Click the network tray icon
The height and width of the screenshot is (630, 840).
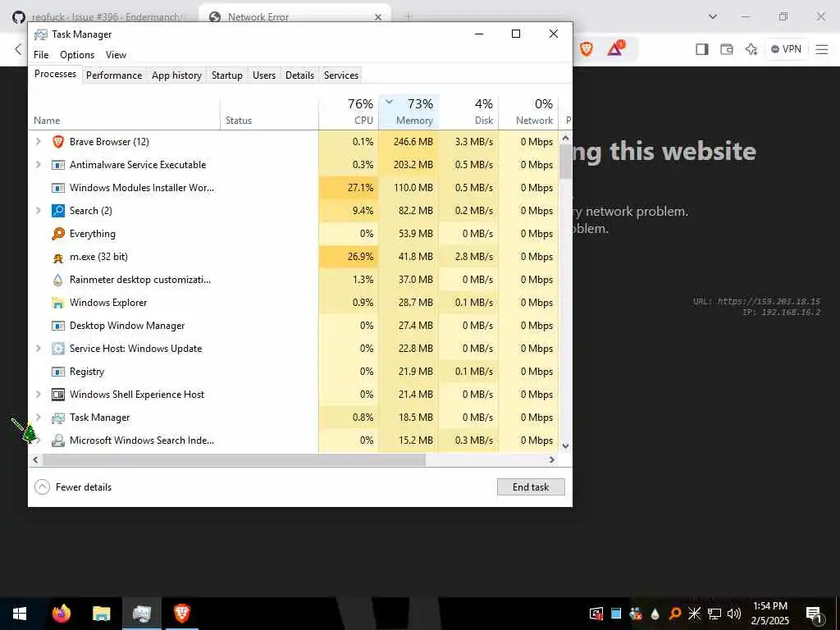tap(714, 614)
